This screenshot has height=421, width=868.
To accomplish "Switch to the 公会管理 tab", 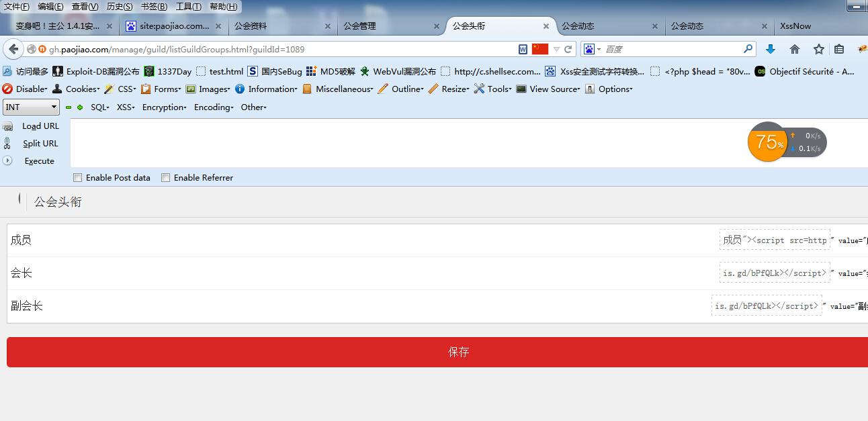I will coord(390,26).
